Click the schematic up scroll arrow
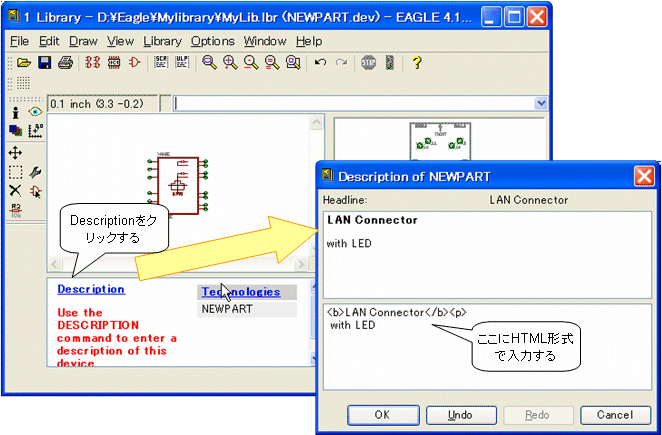Viewport: 662px width, 435px height. point(316,122)
